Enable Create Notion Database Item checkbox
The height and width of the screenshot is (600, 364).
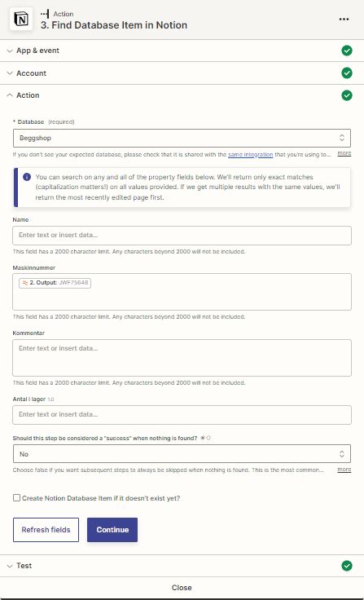pyautogui.click(x=16, y=498)
